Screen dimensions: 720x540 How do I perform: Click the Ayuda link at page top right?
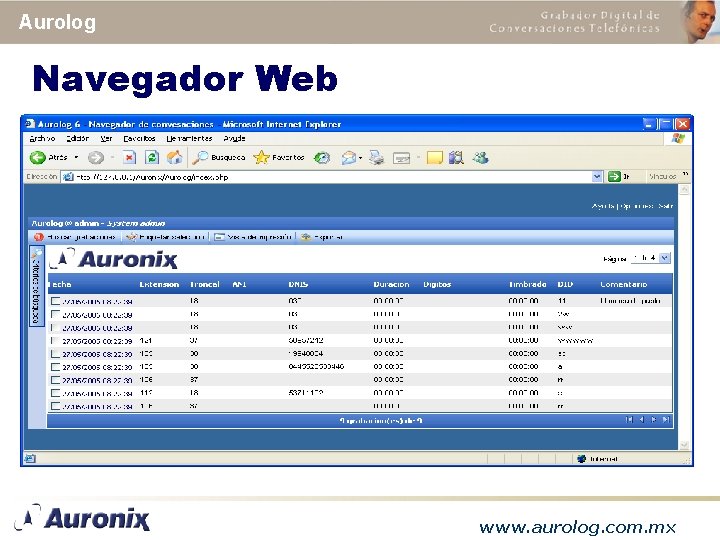(603, 206)
